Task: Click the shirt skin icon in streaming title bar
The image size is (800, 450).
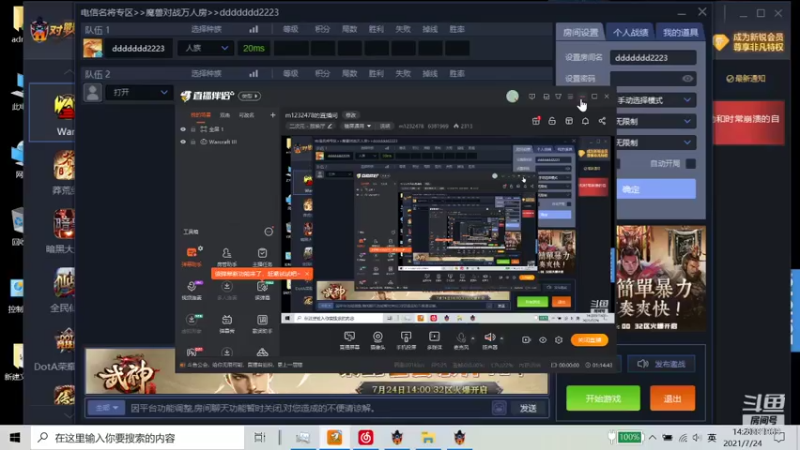Action: click(x=558, y=96)
